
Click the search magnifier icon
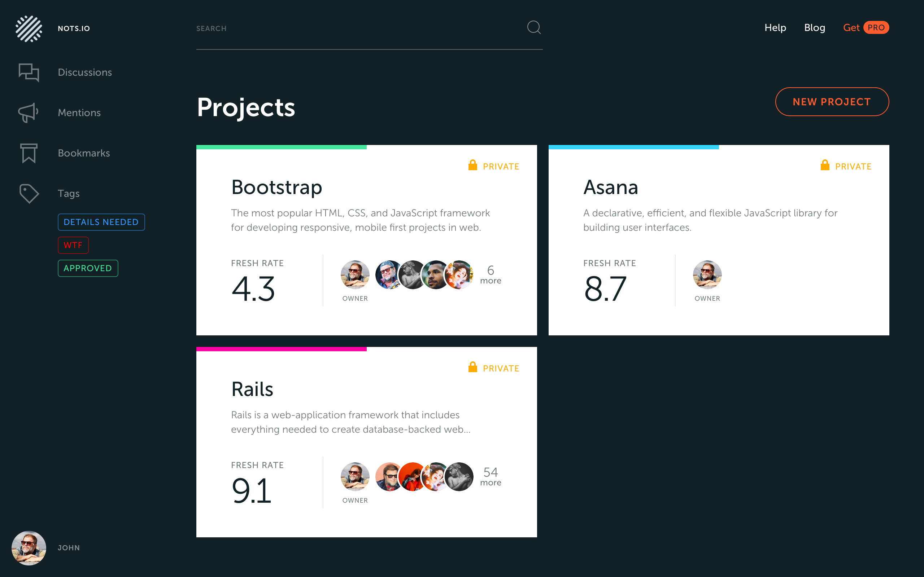(x=533, y=27)
